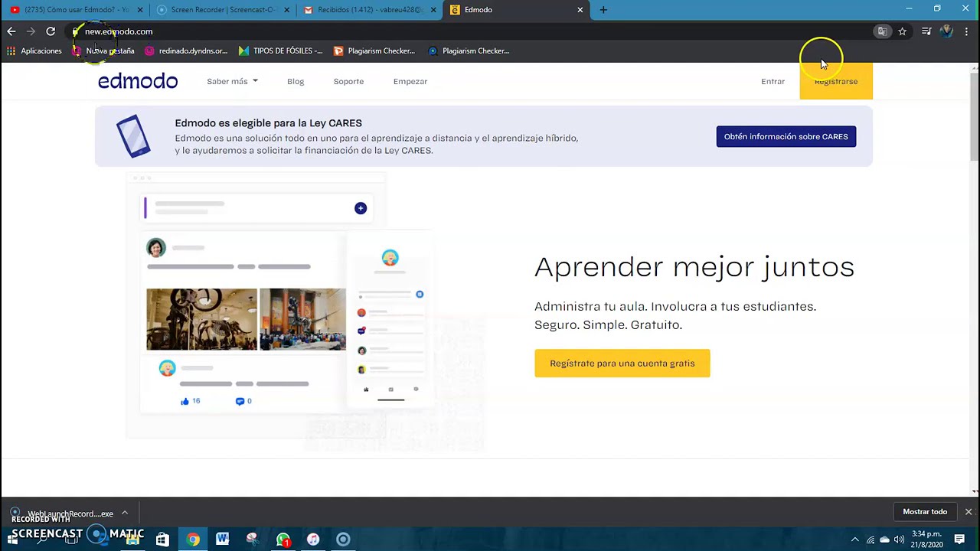Viewport: 980px width, 551px height.
Task: Click the phone illustration in CARES banner
Action: pos(133,136)
